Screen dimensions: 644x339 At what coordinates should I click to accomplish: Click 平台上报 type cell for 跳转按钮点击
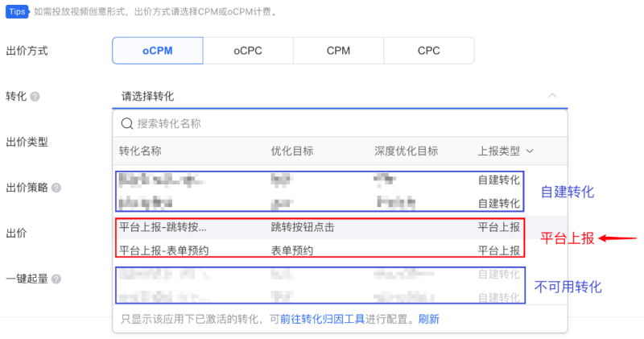[x=499, y=227]
